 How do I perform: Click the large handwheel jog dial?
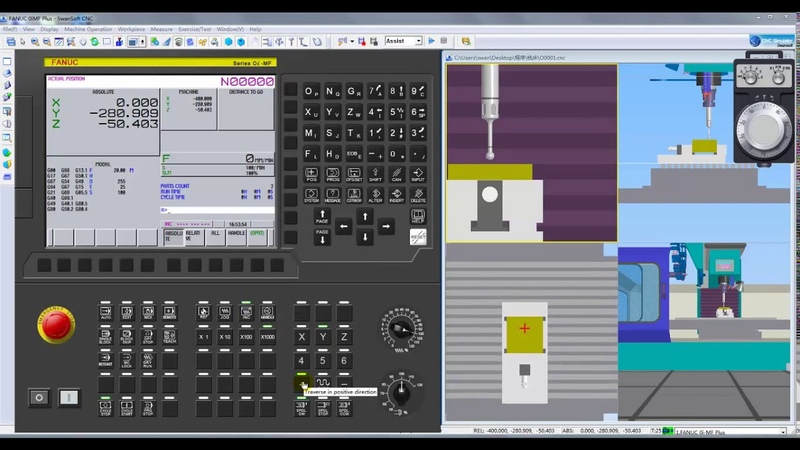coord(764,130)
